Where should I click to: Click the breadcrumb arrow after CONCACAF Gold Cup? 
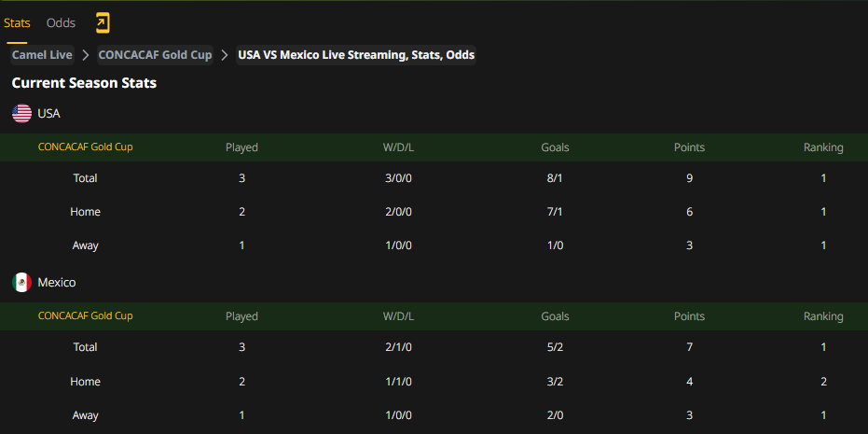[x=225, y=55]
